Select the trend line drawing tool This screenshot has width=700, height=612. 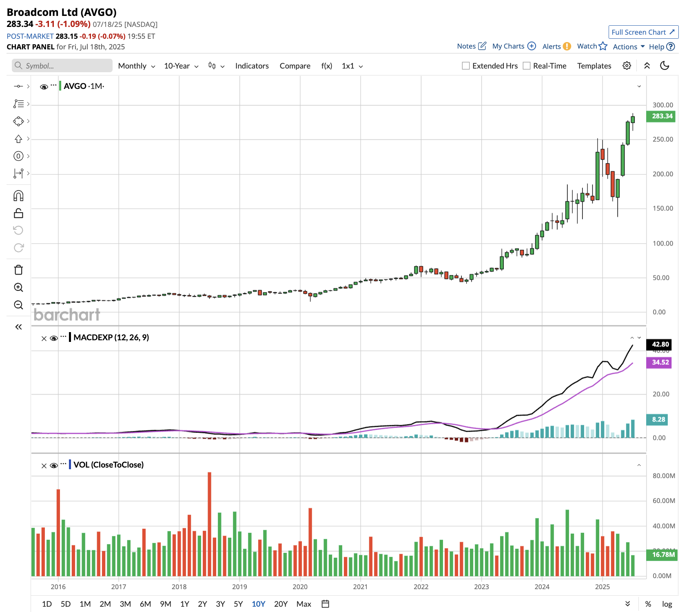point(18,86)
